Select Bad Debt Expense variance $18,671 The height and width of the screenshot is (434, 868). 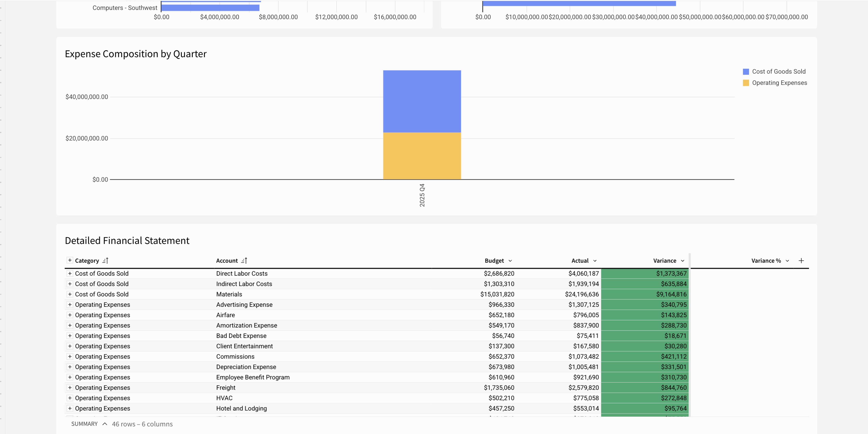(x=645, y=336)
